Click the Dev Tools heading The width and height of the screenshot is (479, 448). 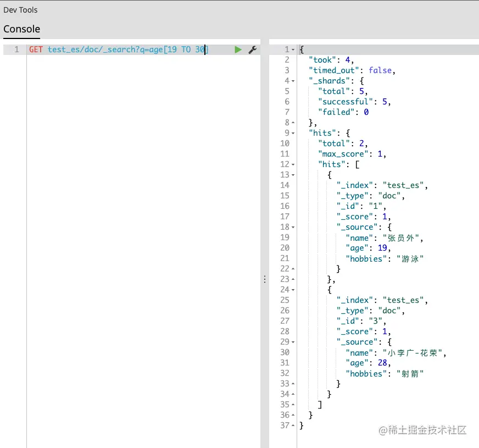tap(20, 10)
